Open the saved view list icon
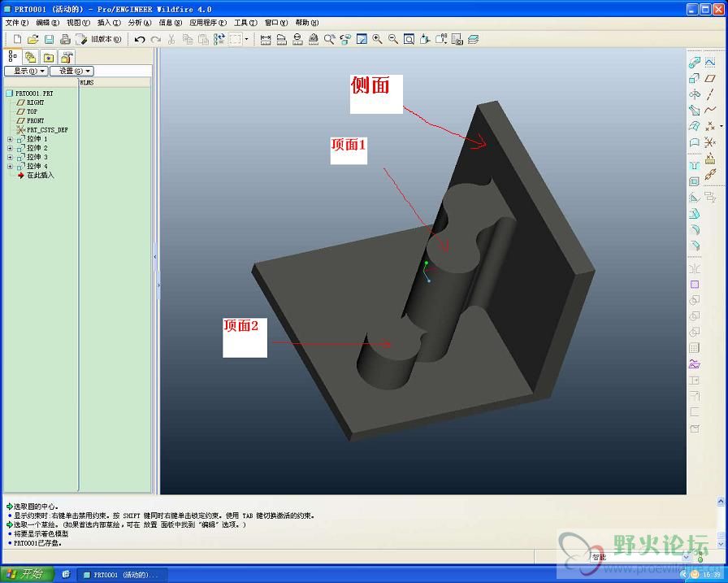This screenshot has width=728, height=583. click(441, 40)
